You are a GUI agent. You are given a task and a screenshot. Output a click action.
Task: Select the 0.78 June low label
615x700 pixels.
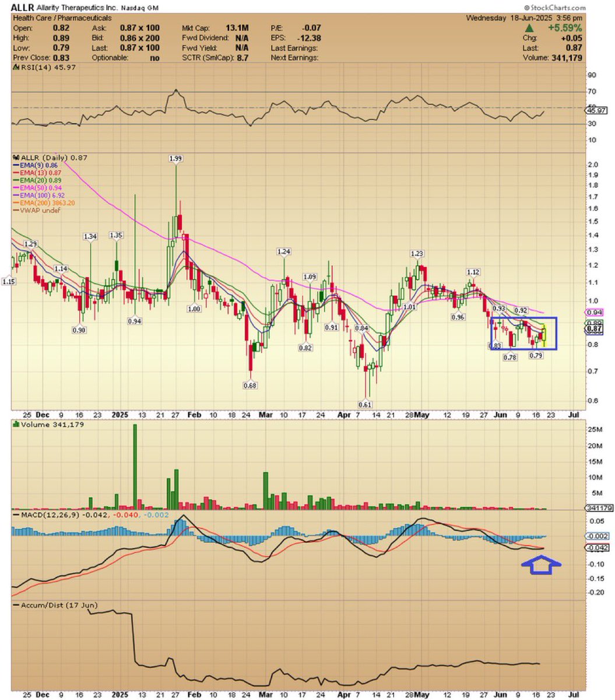510,357
